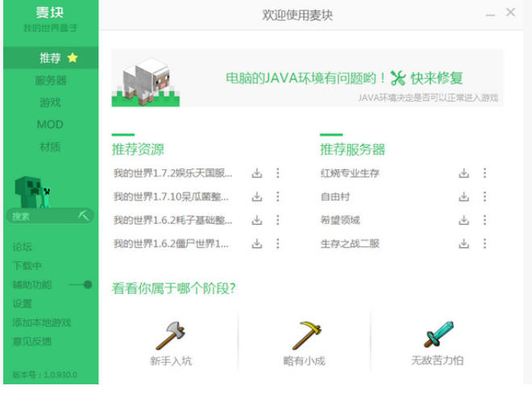Open the 游戏 sidebar tab

click(x=51, y=102)
